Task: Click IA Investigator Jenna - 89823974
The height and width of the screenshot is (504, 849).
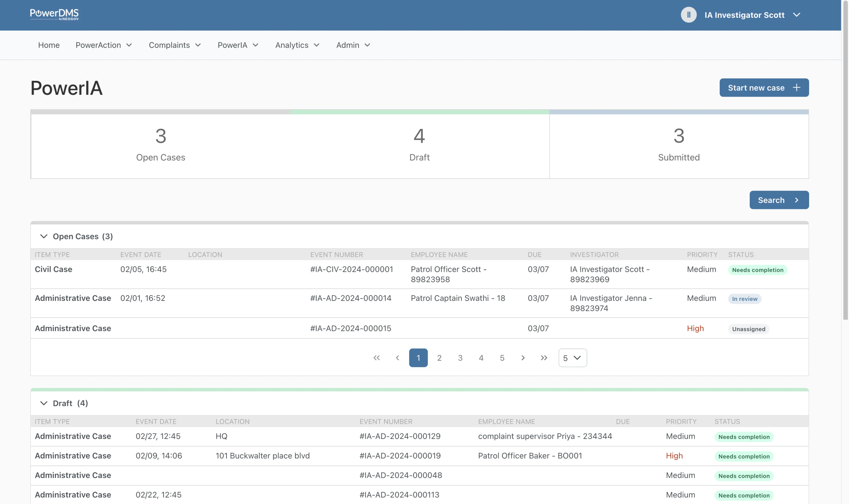Action: point(611,303)
